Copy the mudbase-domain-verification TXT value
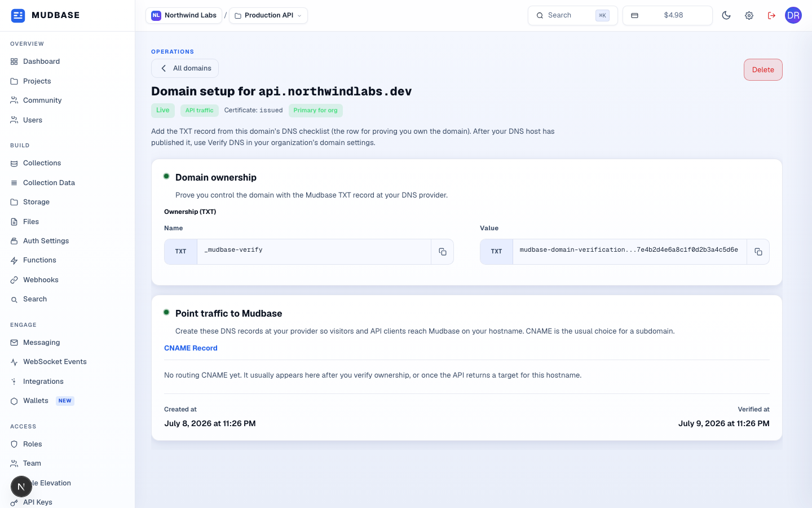This screenshot has height=508, width=812. [758, 252]
